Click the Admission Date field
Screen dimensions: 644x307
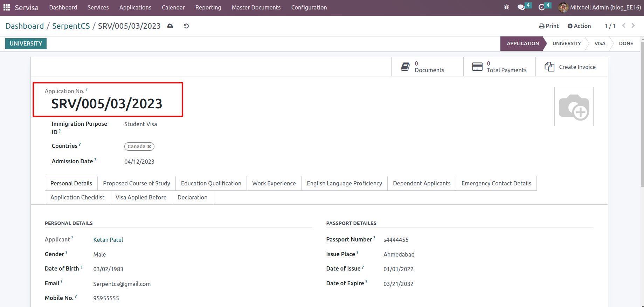click(139, 162)
